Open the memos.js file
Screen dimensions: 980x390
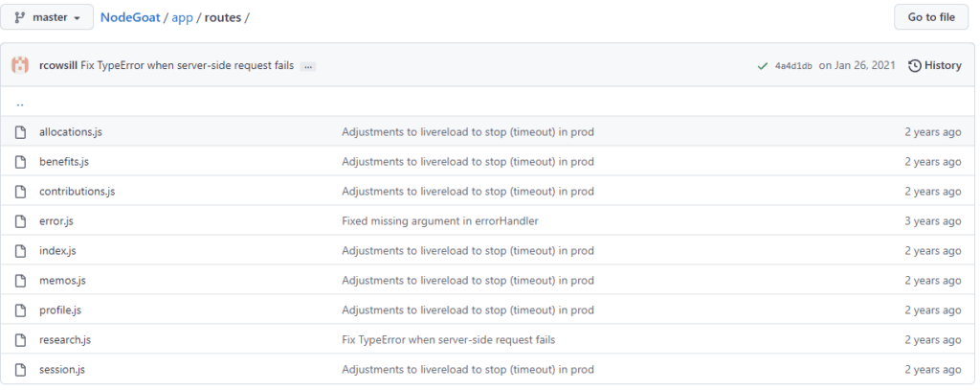(62, 281)
